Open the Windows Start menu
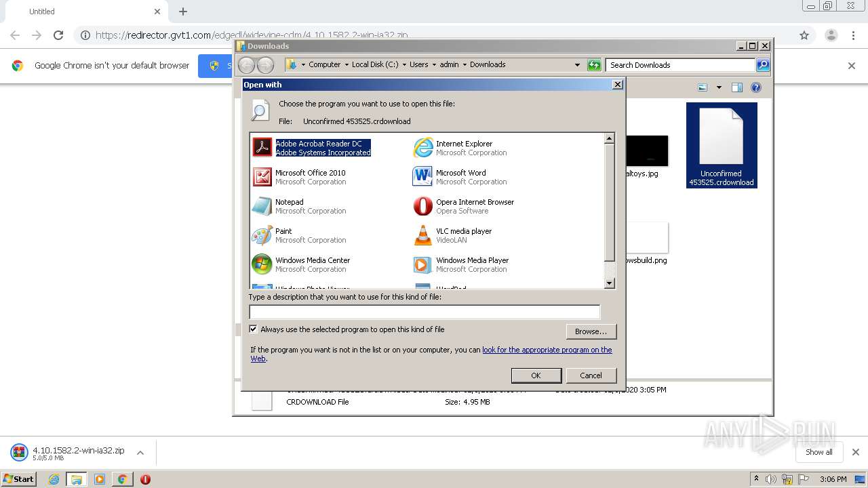Image resolution: width=868 pixels, height=488 pixels. point(19,479)
